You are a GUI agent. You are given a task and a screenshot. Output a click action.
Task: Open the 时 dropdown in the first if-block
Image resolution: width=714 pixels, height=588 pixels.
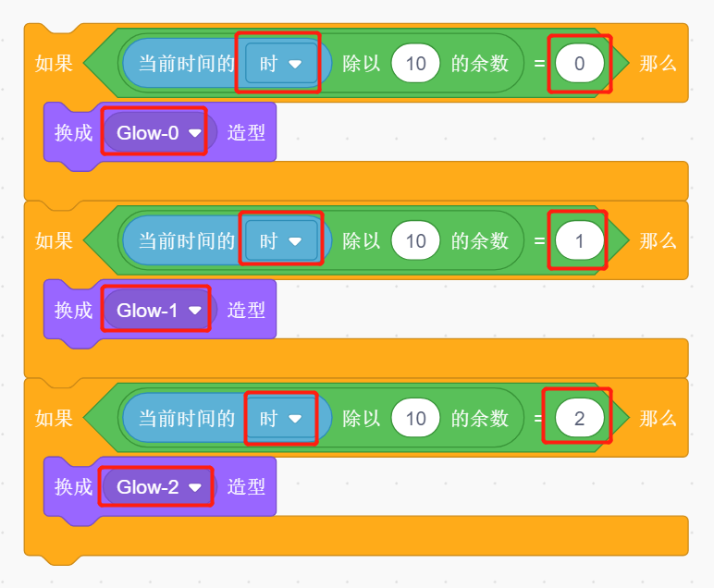[x=281, y=63]
